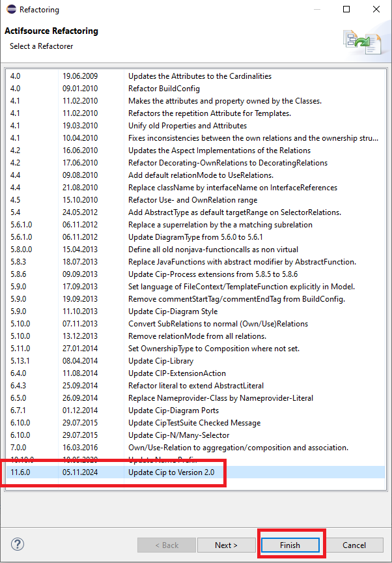
Task: Click 'Update CIP-ExtensionAction' row
Action: [x=177, y=373]
